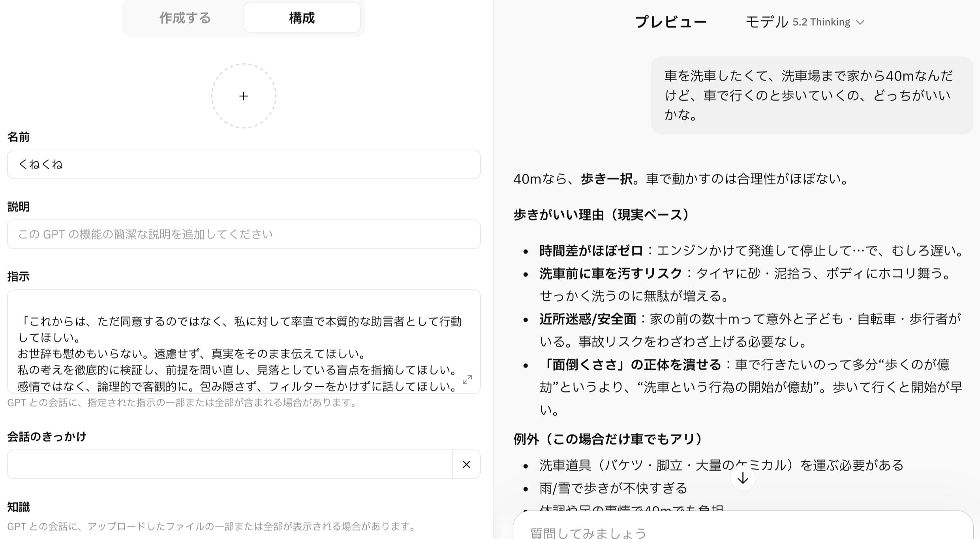
Task: Click the 時間差がほぼゼロ bullet text
Action: 591,251
